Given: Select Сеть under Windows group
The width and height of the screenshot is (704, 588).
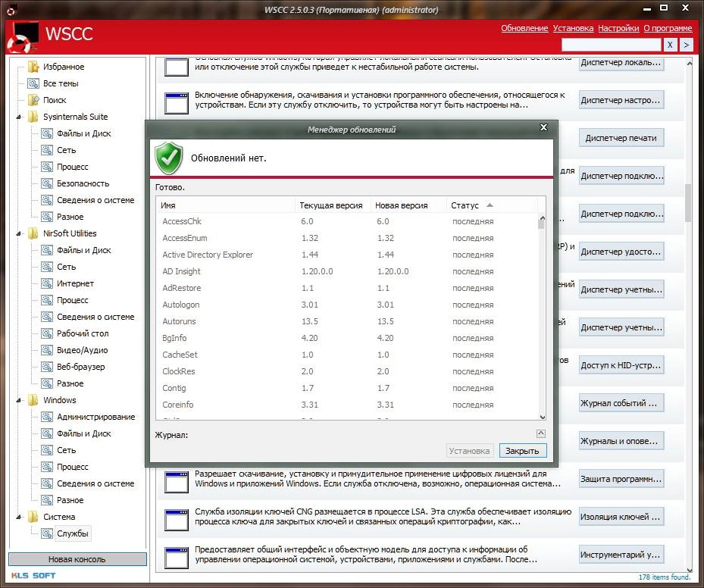Looking at the screenshot, I should point(67,450).
